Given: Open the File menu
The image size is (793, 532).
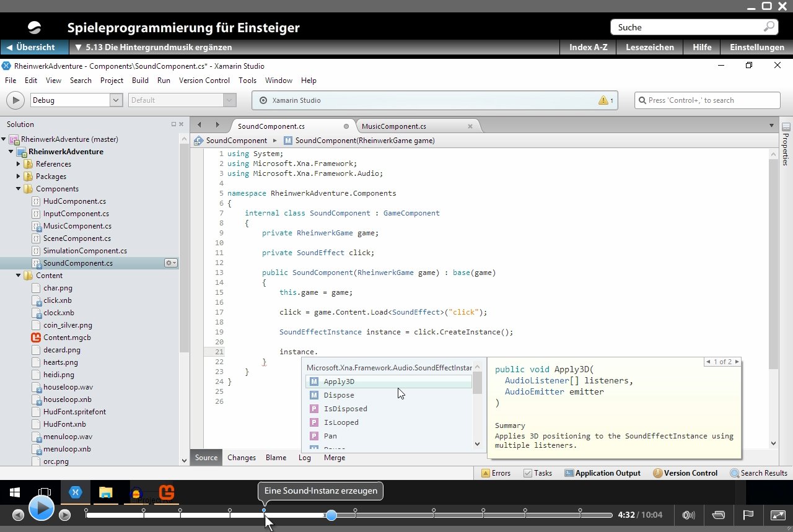Looking at the screenshot, I should click(11, 81).
